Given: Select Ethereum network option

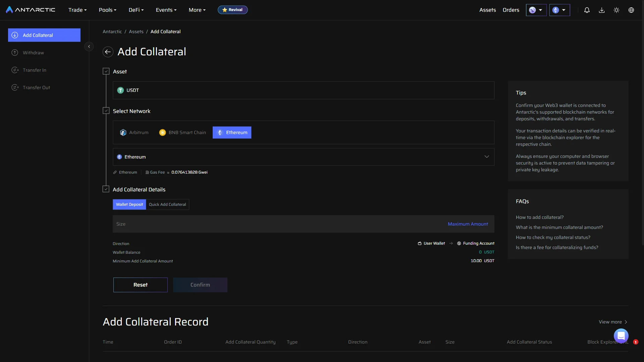Looking at the screenshot, I should 232,132.
